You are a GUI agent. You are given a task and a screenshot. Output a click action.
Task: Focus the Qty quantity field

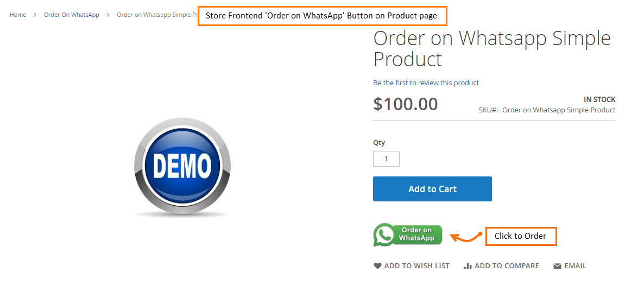[x=386, y=159]
